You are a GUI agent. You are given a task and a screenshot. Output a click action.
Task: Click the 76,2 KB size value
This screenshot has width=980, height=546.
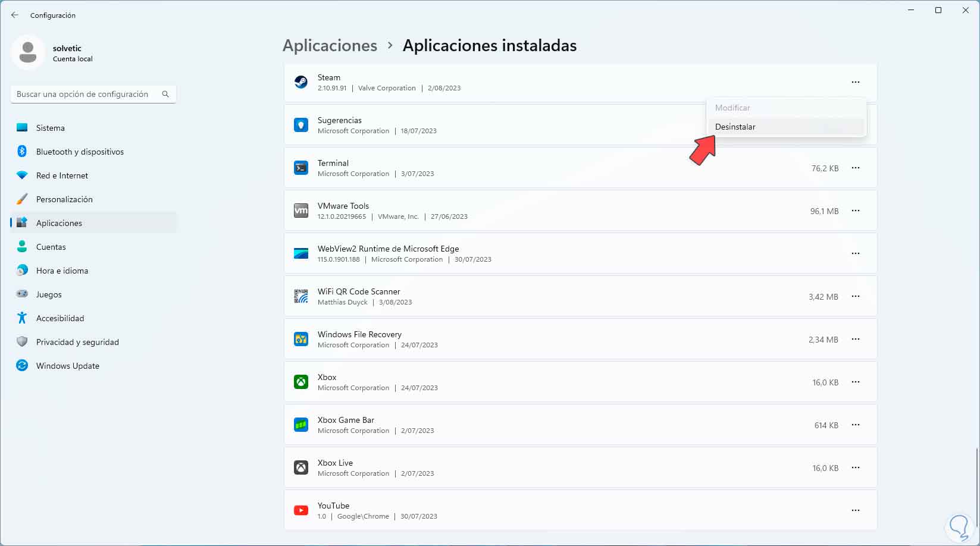coord(825,168)
